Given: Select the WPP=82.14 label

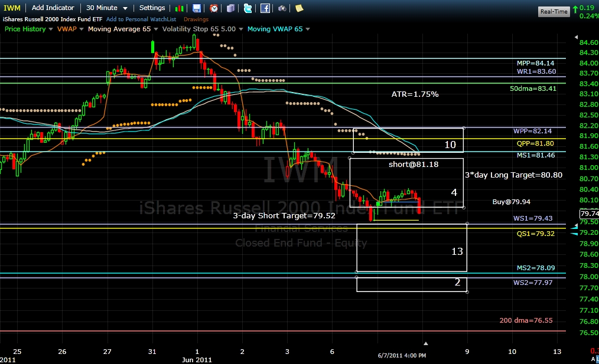Looking at the screenshot, I should tap(532, 131).
